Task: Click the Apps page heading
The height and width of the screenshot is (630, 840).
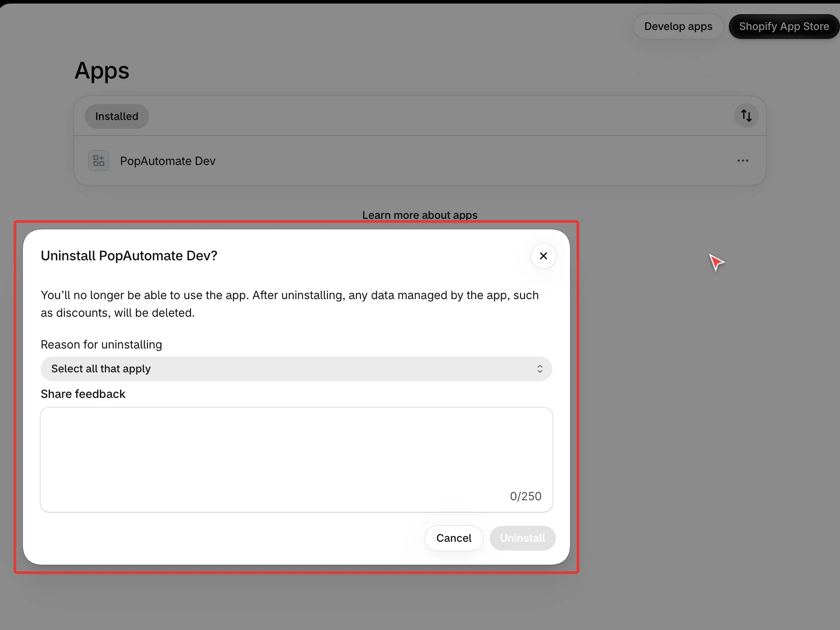Action: [102, 71]
